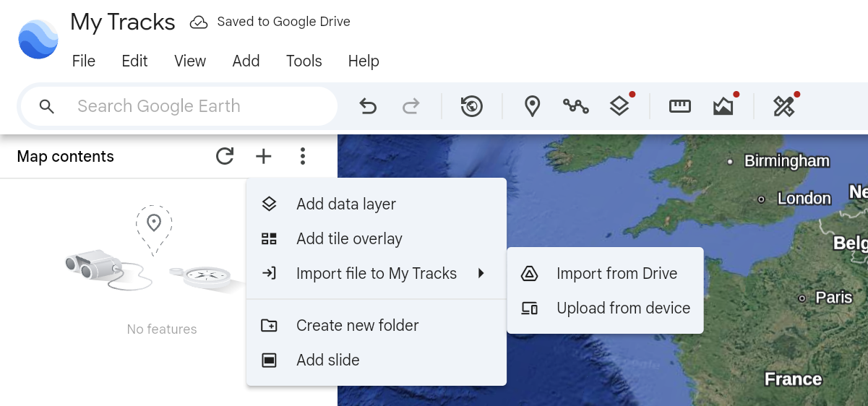The width and height of the screenshot is (868, 406).
Task: Choose Add tile overlay
Action: pyautogui.click(x=376, y=238)
